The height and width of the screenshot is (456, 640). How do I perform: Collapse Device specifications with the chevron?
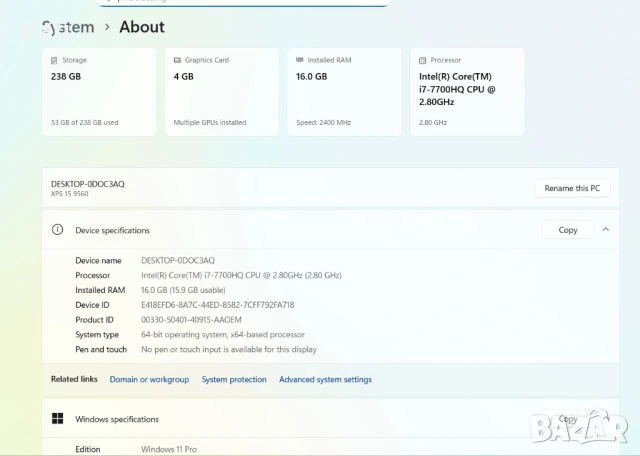(605, 230)
